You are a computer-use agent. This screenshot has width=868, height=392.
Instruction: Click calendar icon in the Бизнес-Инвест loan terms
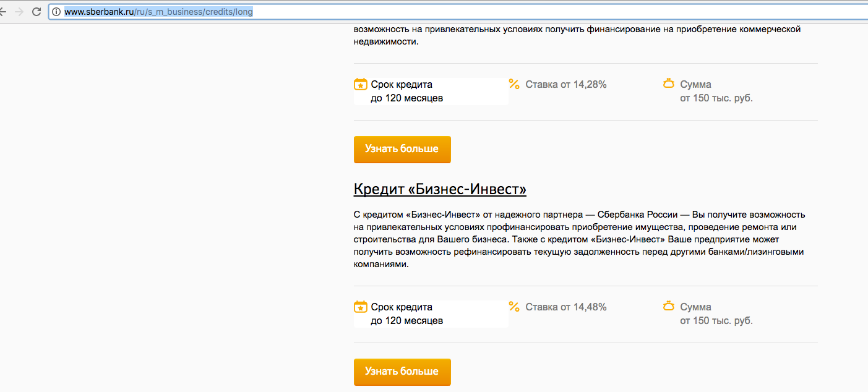pyautogui.click(x=360, y=307)
